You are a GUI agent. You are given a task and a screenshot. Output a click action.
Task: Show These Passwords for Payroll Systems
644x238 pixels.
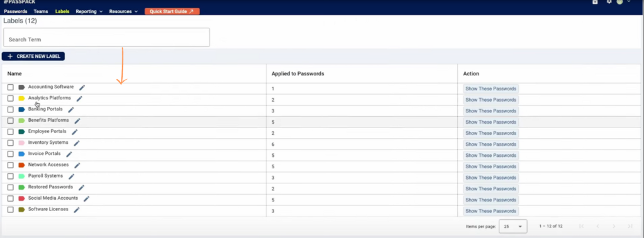pyautogui.click(x=491, y=178)
